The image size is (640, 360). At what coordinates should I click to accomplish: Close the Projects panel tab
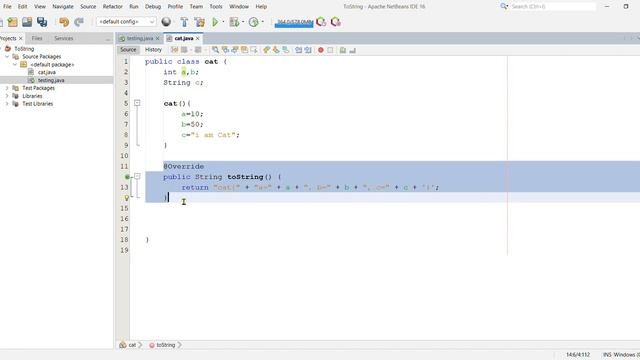21,38
